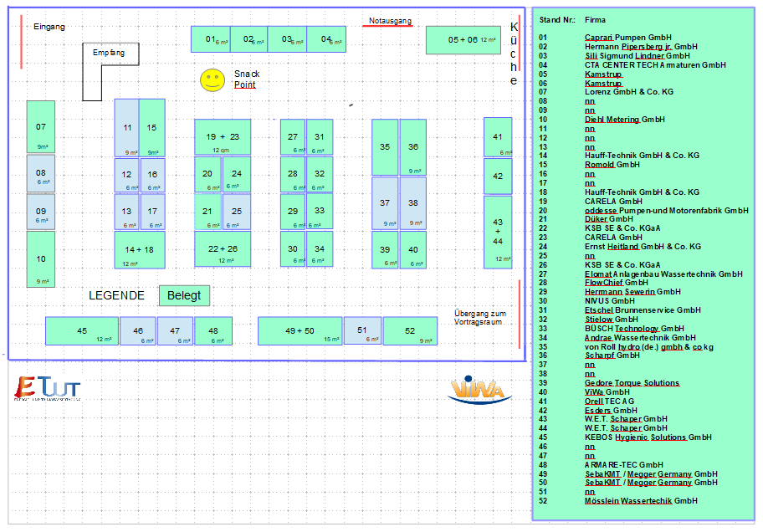Select combined booth 19 + 23

tap(223, 137)
